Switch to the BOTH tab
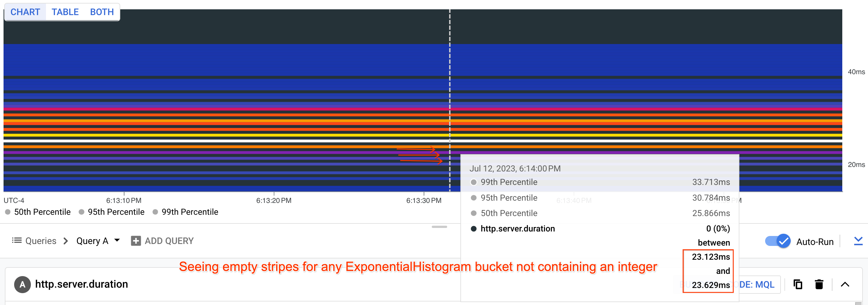The height and width of the screenshot is (305, 868). coord(102,12)
